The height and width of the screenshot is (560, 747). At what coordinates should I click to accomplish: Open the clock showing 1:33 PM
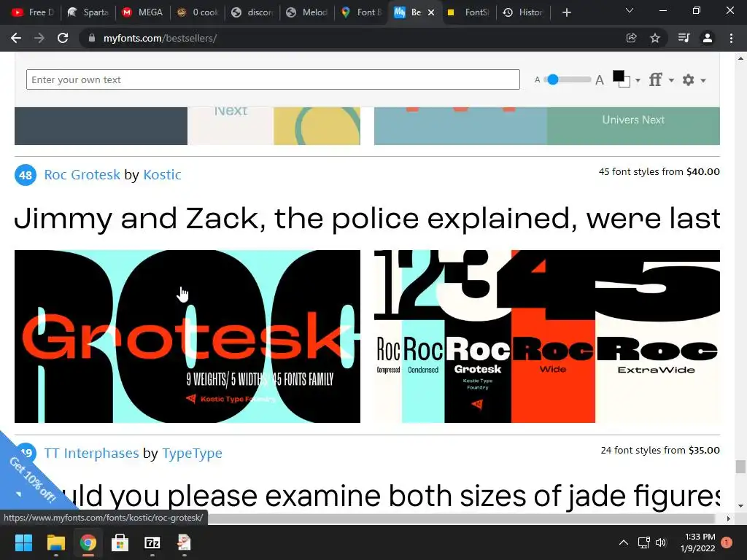[x=698, y=542]
